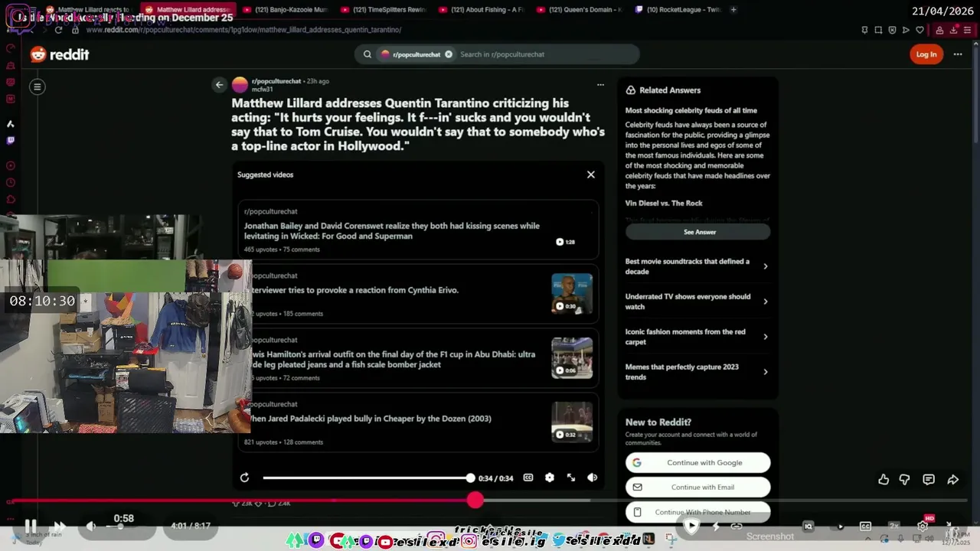Dislike the video with thumbs down
The image size is (980, 551).
point(904,480)
